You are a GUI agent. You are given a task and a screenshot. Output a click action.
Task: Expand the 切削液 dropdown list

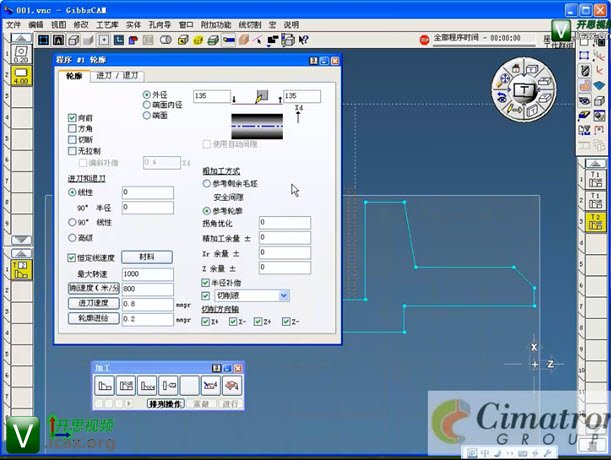[284, 296]
